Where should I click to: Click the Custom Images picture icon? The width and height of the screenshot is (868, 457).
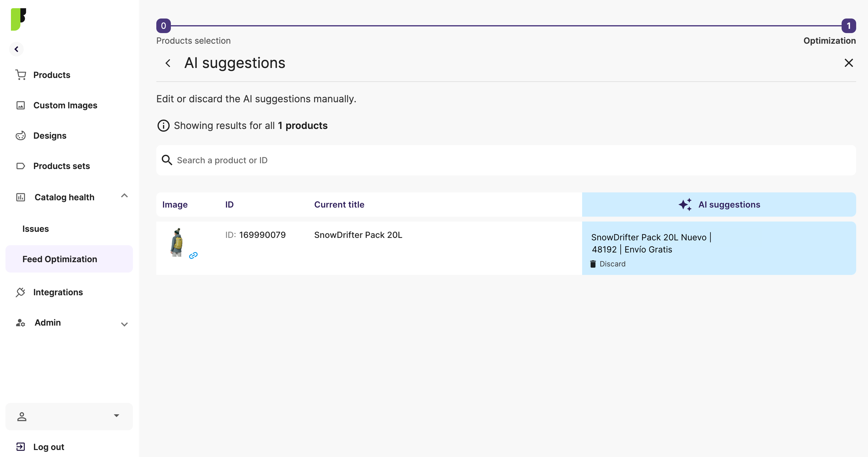(x=21, y=105)
